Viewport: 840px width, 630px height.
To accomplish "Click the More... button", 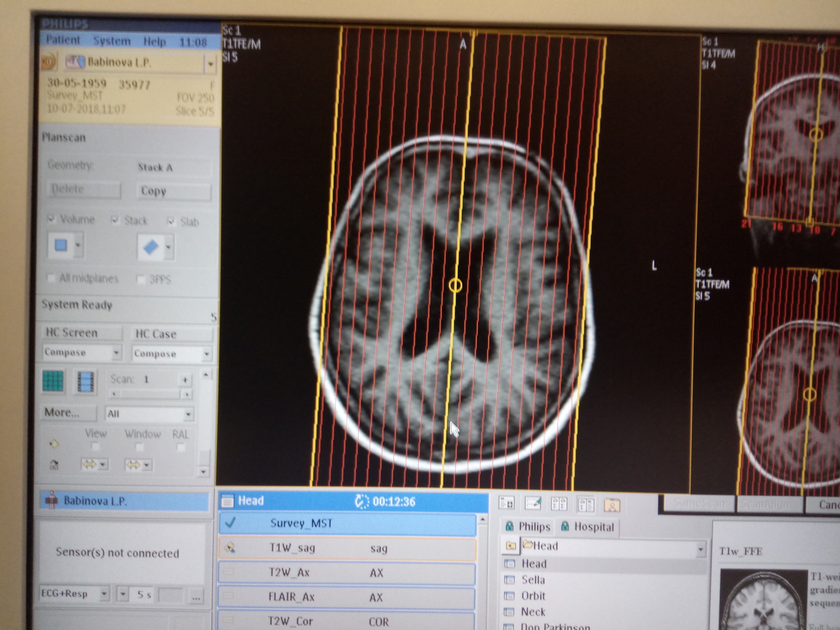I will (x=70, y=413).
